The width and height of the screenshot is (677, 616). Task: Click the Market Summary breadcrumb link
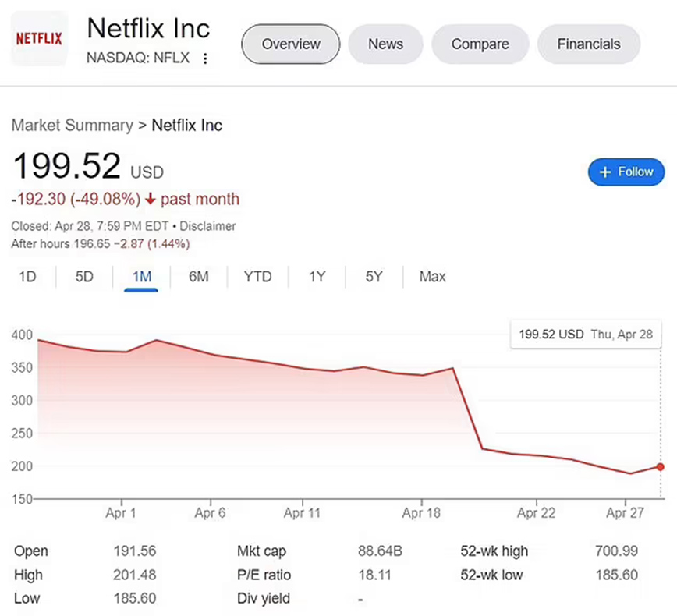(72, 126)
